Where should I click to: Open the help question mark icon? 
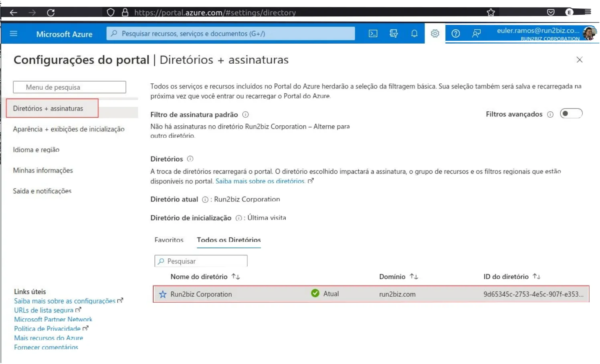point(456,34)
